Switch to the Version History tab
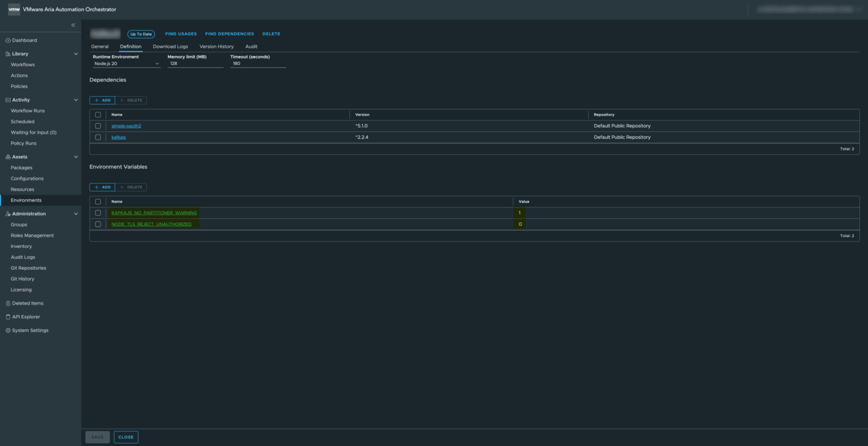The height and width of the screenshot is (446, 868). pos(216,46)
